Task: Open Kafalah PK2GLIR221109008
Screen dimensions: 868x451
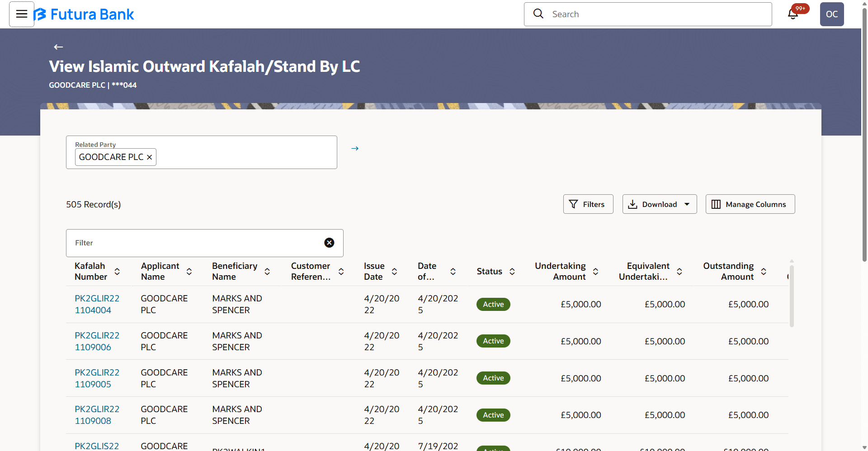Action: click(97, 415)
